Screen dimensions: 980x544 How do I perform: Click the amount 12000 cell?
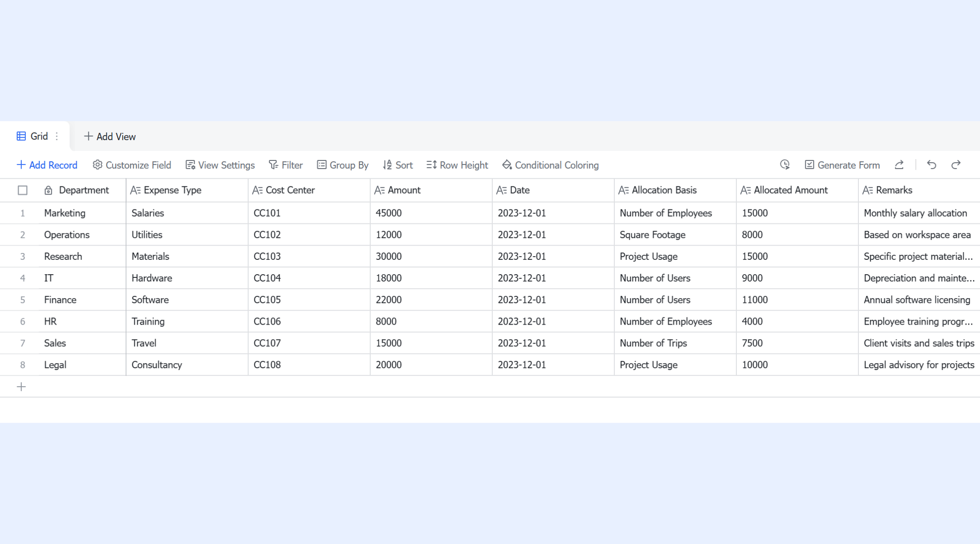(431, 235)
